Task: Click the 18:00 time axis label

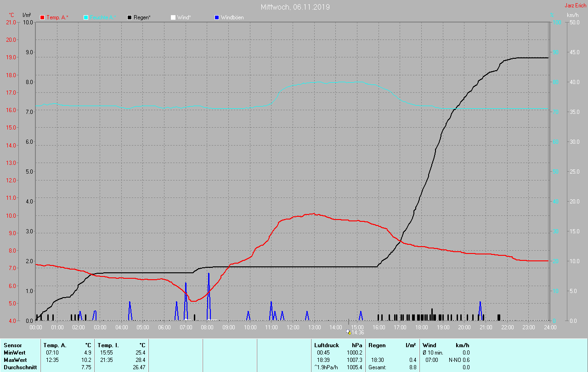Action: point(421,327)
